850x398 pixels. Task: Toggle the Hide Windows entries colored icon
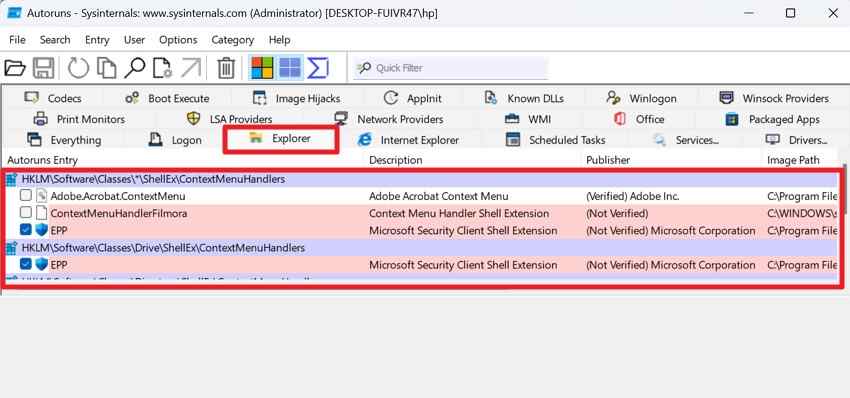tap(262, 68)
